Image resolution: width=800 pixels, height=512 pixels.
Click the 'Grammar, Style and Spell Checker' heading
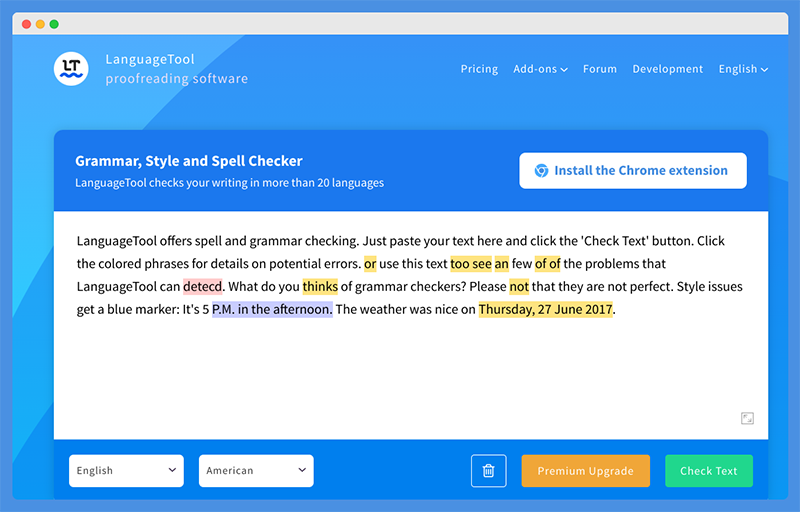point(189,161)
